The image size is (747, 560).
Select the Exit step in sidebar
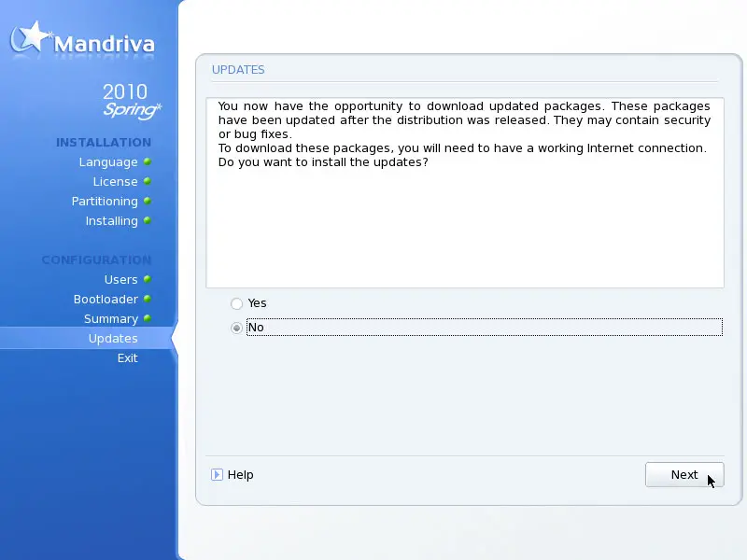pos(128,358)
